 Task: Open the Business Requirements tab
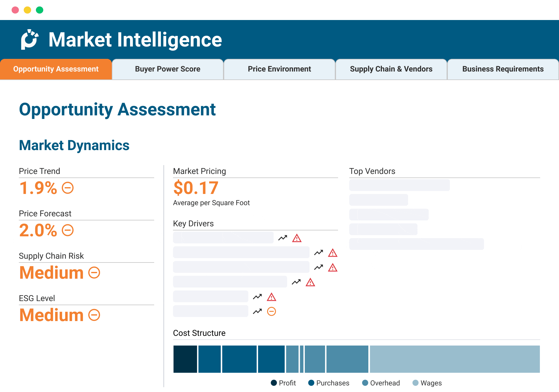coord(503,69)
